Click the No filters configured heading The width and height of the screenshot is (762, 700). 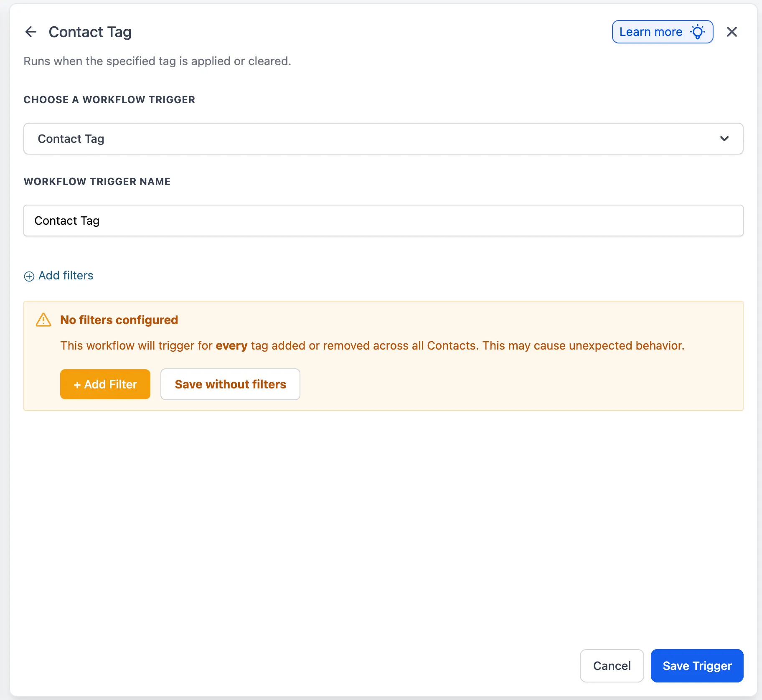(x=119, y=320)
